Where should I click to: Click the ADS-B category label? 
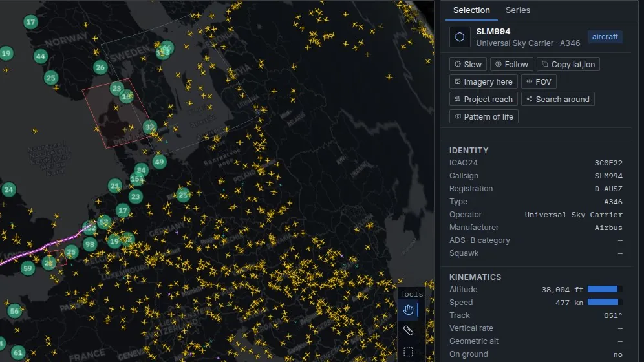click(479, 240)
